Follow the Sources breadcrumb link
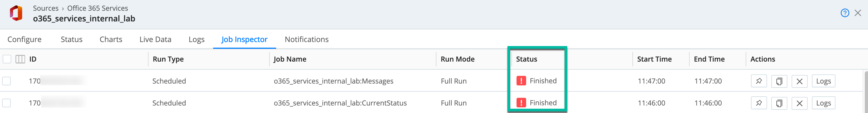 click(45, 8)
